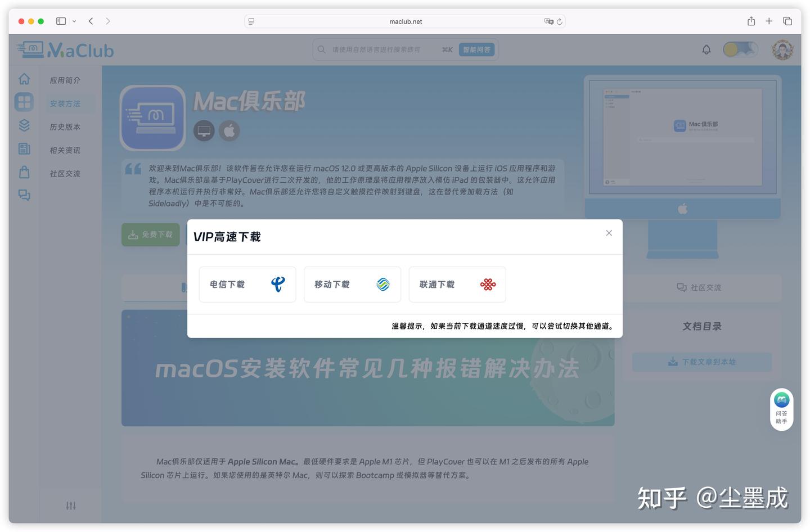
Task: Open the user avatar profile
Action: point(782,49)
